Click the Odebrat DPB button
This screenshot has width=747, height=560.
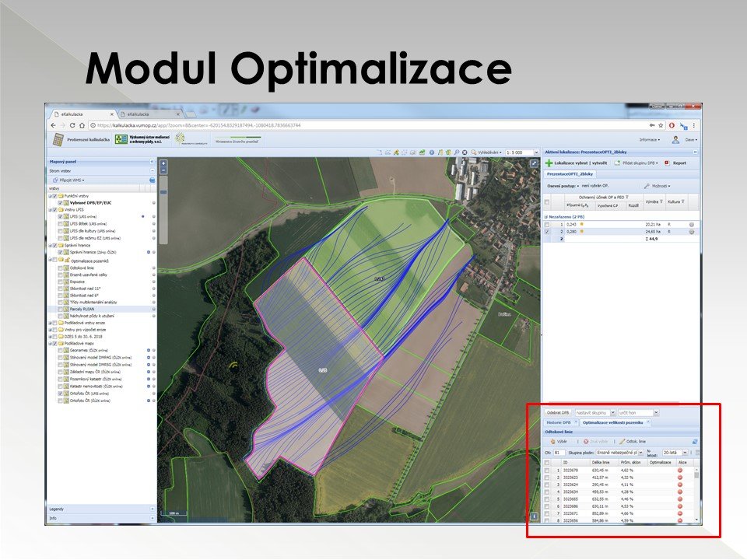point(558,412)
